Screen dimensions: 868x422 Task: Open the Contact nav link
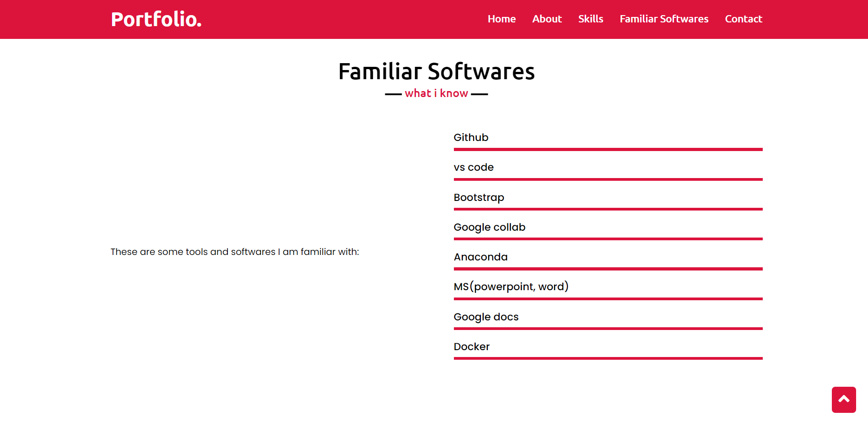click(744, 19)
